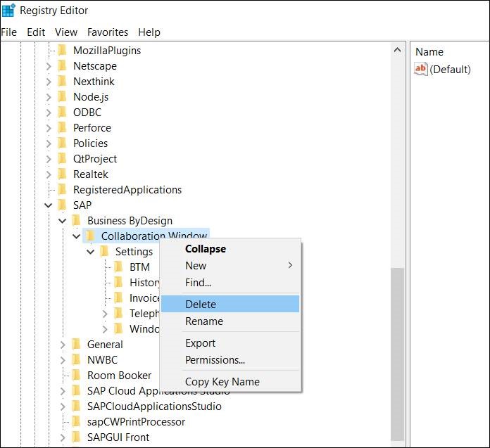Select the Realtek key
The height and width of the screenshot is (448, 490).
(91, 174)
